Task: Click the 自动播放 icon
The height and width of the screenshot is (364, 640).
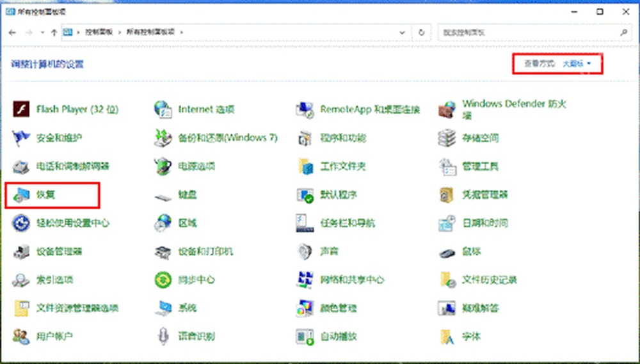Action: coord(305,336)
